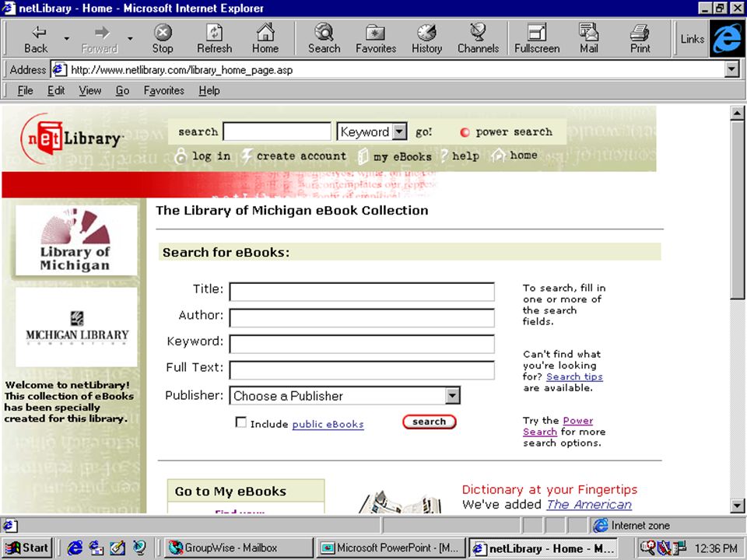Switch to Microsoft PowerPoint taskbar window
The image size is (747, 560).
[391, 548]
